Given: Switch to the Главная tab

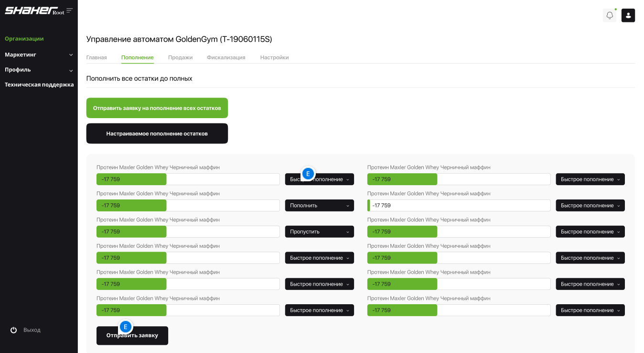Looking at the screenshot, I should tap(97, 57).
